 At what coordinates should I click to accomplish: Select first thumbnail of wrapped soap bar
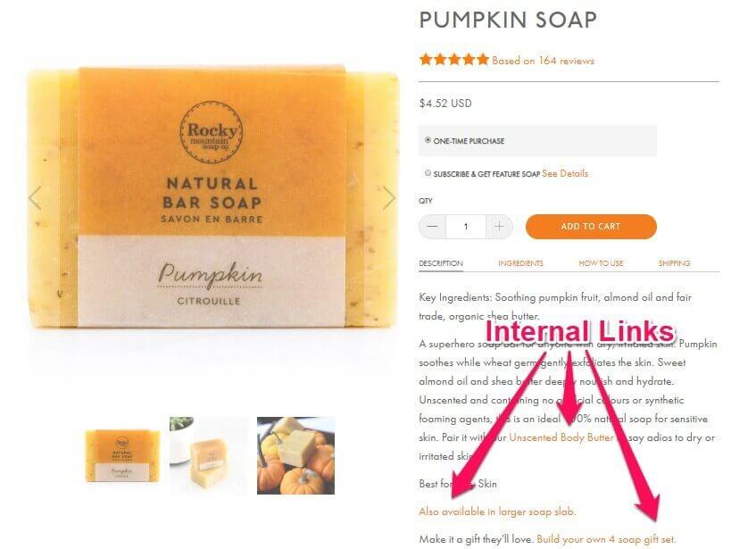(123, 456)
